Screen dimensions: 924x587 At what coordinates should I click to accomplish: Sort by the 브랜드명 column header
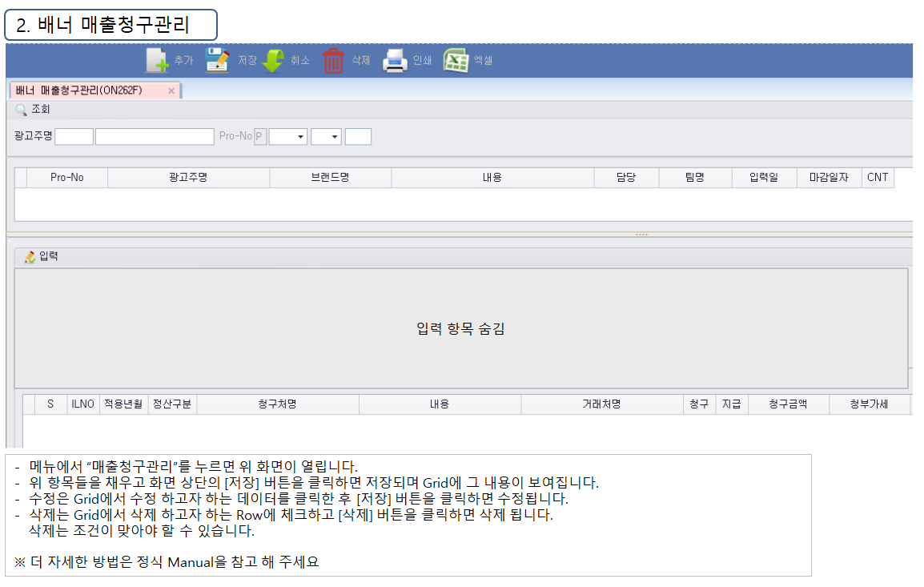(x=331, y=178)
